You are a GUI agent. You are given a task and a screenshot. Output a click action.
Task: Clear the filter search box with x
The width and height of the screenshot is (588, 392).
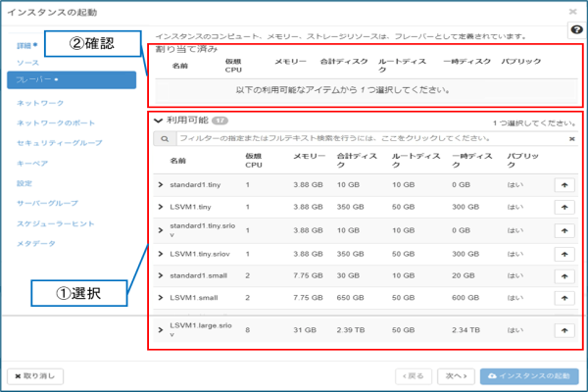pos(571,139)
